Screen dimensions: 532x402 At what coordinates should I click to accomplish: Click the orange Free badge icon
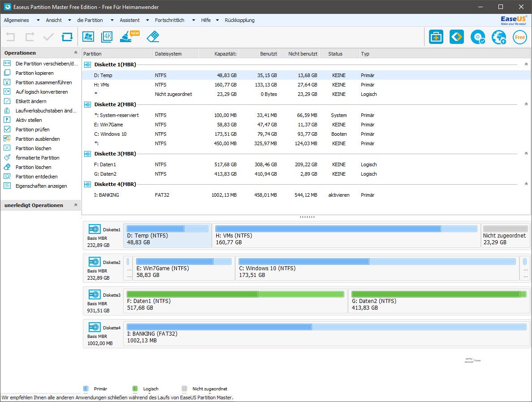pos(520,37)
